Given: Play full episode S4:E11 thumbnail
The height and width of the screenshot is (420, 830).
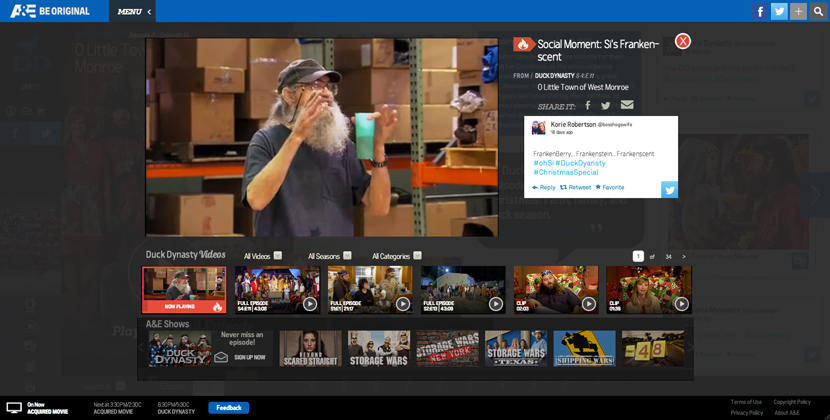Looking at the screenshot, I should click(277, 290).
